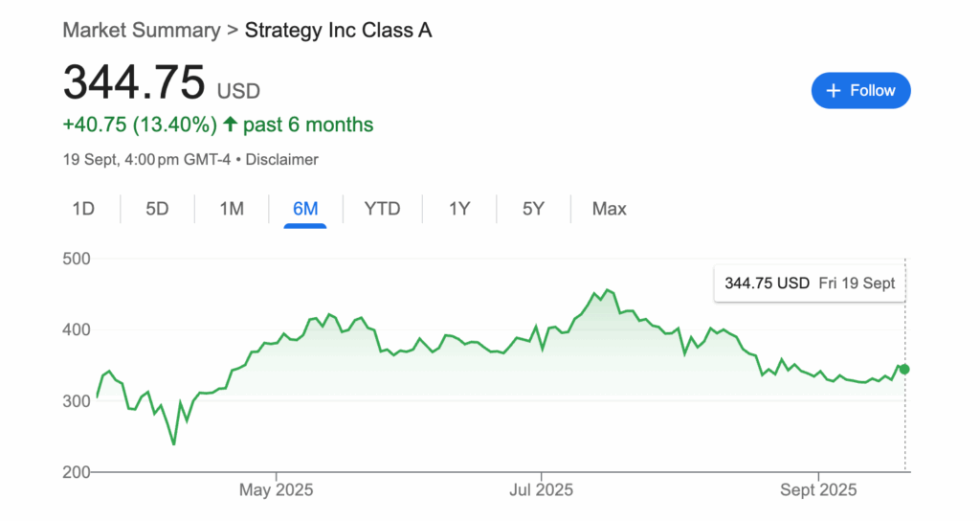Click the blue Follow button
Viewport: 980px width, 521px height.
pyautogui.click(x=860, y=91)
